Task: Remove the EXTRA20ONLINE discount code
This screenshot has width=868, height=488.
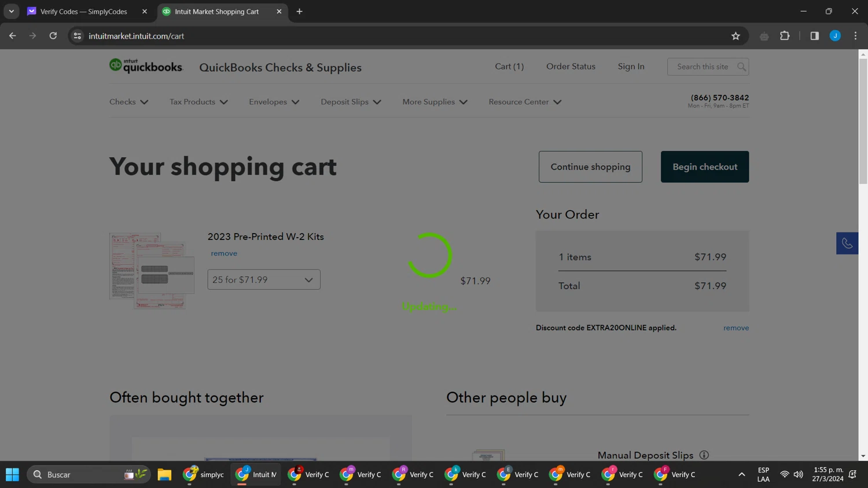Action: click(x=736, y=328)
